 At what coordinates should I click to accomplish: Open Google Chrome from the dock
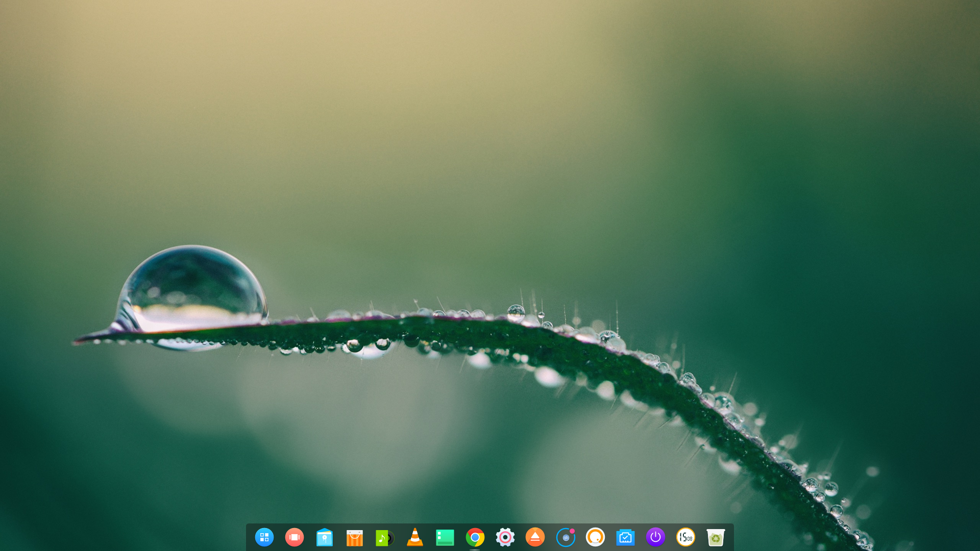click(x=475, y=537)
